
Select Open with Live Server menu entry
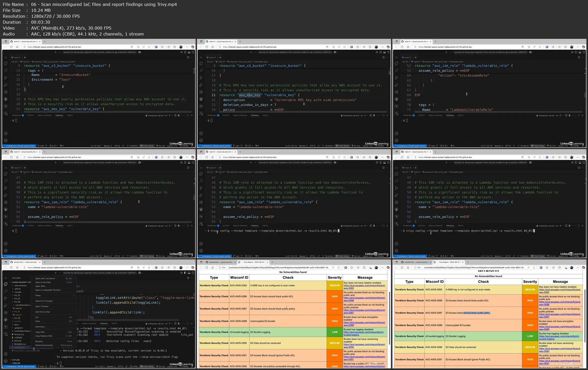[45, 278]
